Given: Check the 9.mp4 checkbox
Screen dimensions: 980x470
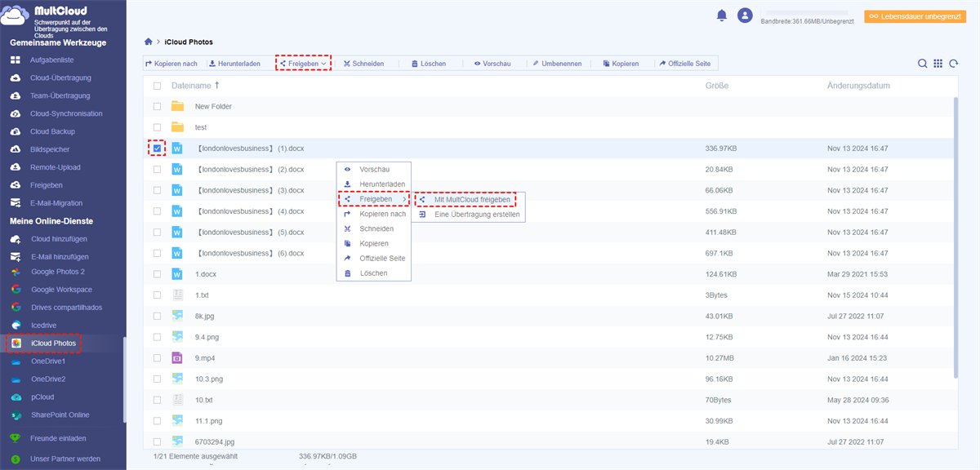Looking at the screenshot, I should point(157,357).
